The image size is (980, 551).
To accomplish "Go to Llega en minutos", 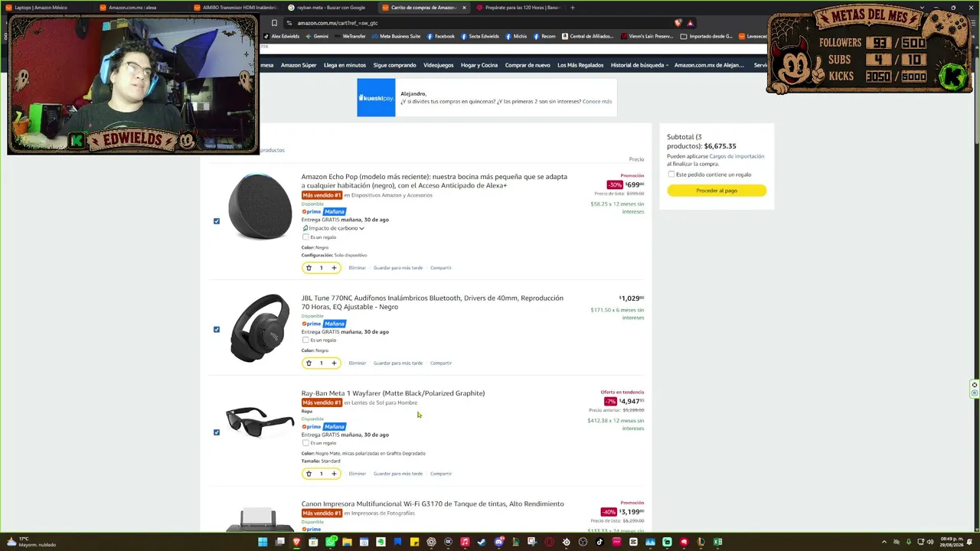I will point(345,65).
